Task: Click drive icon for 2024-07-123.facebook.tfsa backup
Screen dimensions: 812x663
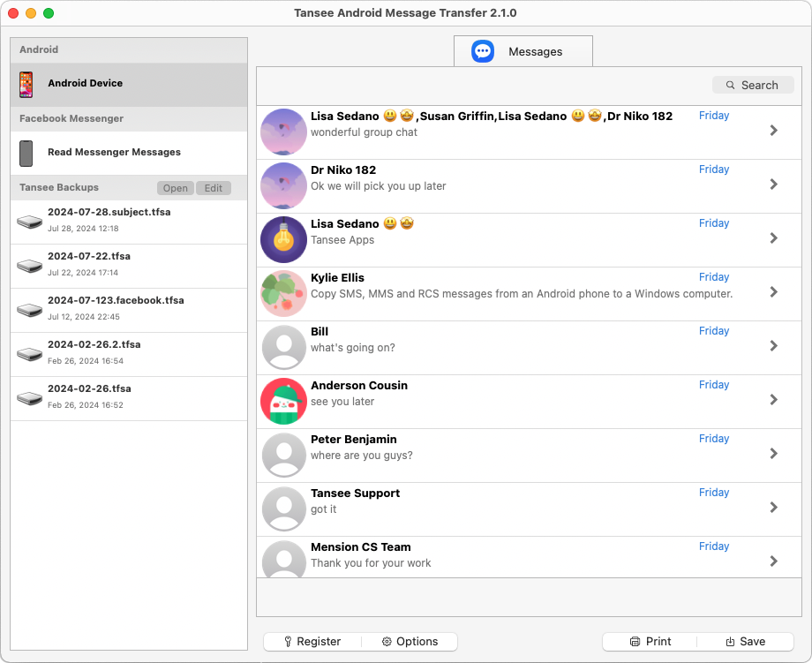Action: coord(29,310)
